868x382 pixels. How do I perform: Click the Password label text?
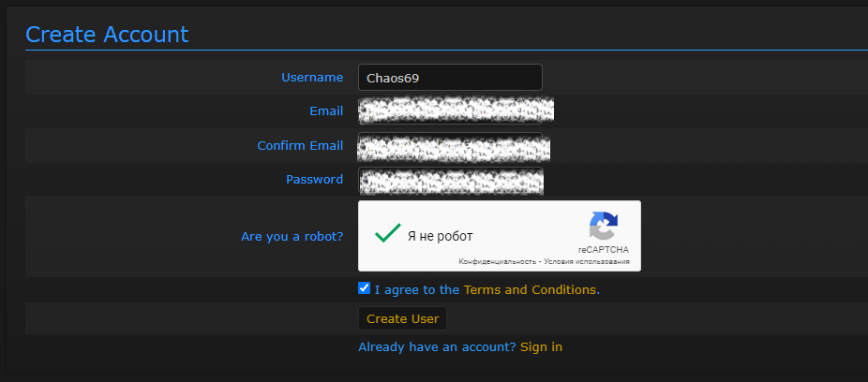coord(314,179)
